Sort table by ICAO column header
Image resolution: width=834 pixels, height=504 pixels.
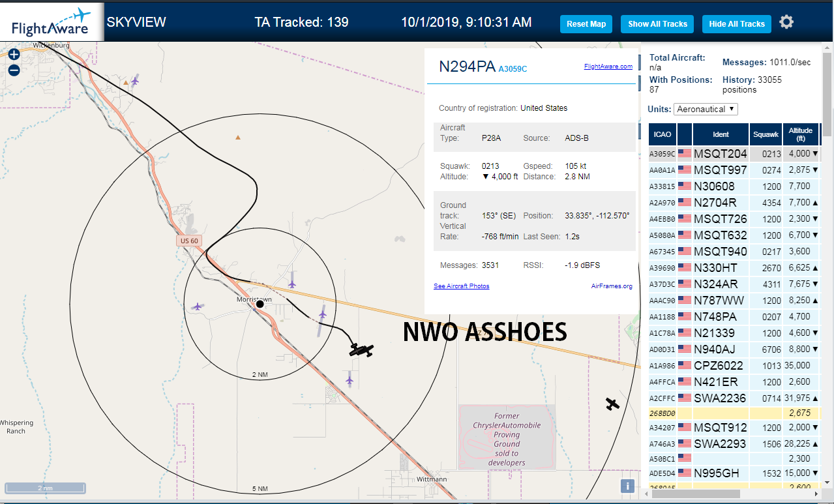[662, 134]
